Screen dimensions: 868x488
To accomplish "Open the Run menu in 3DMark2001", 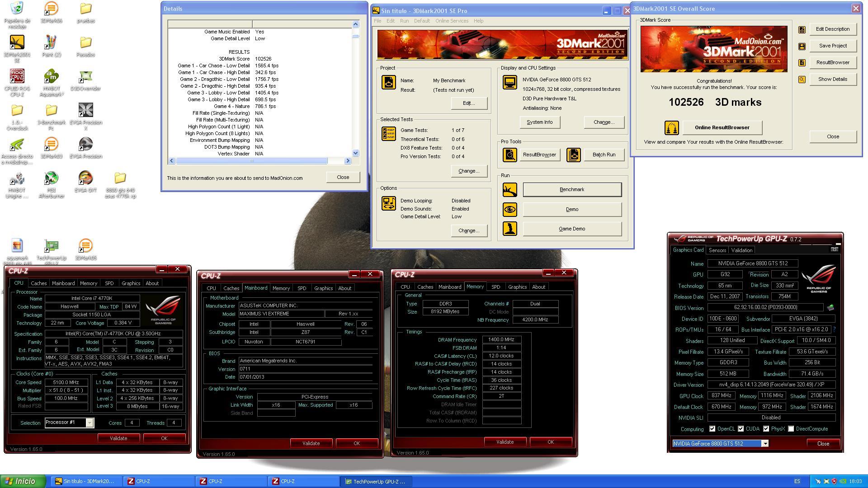I will 404,21.
